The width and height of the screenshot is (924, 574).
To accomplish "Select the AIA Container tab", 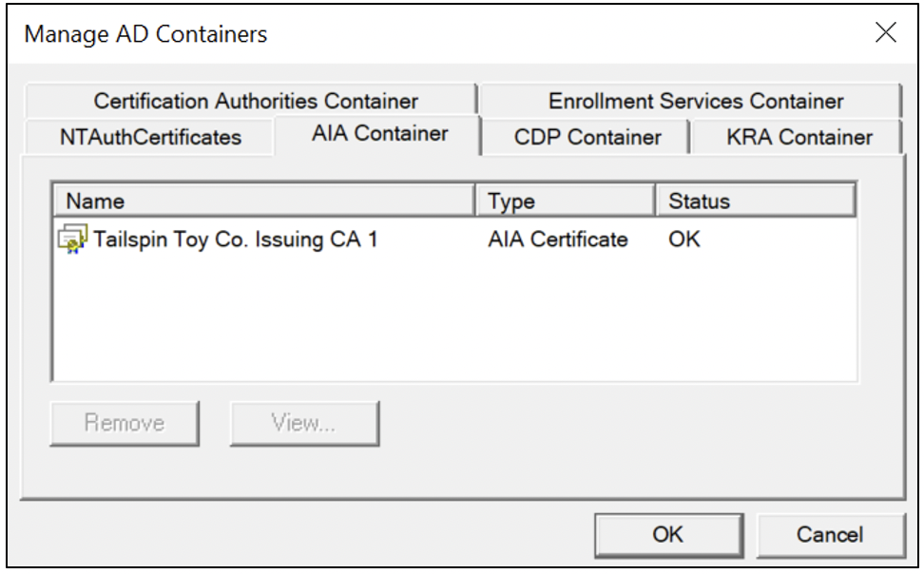I will click(x=379, y=134).
